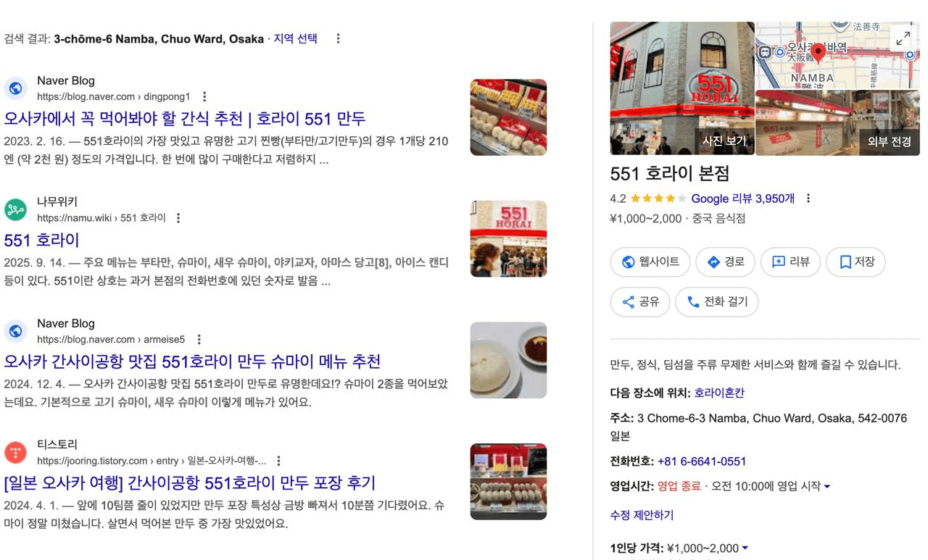Screen dimensions: 928x560
Task: Open 외부 전경 exterior view thumbnail
Action: tap(837, 122)
